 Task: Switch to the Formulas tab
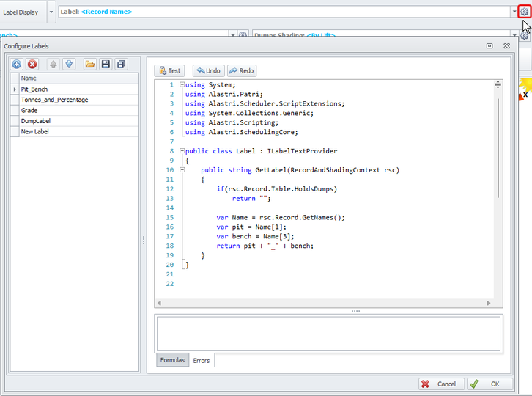(x=172, y=360)
